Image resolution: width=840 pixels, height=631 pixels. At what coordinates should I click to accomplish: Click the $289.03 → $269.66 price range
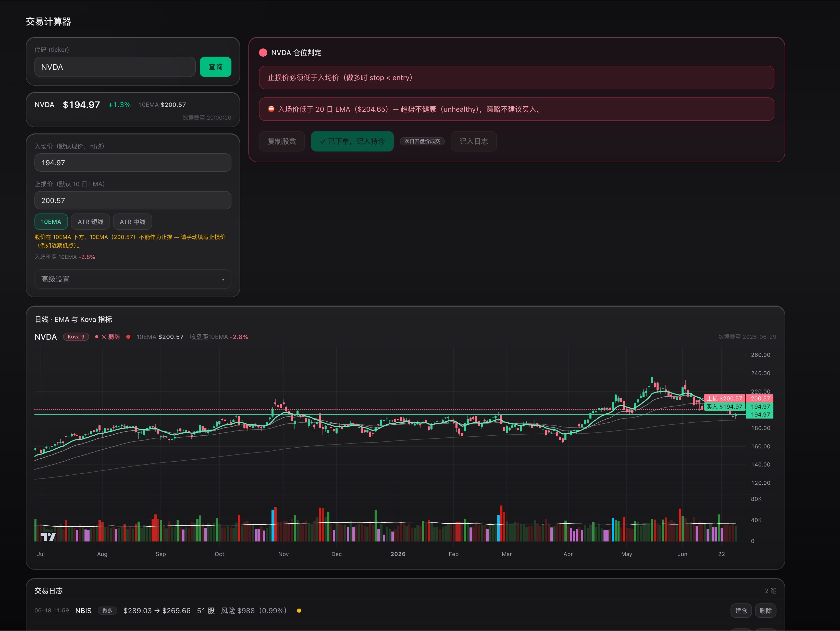157,611
